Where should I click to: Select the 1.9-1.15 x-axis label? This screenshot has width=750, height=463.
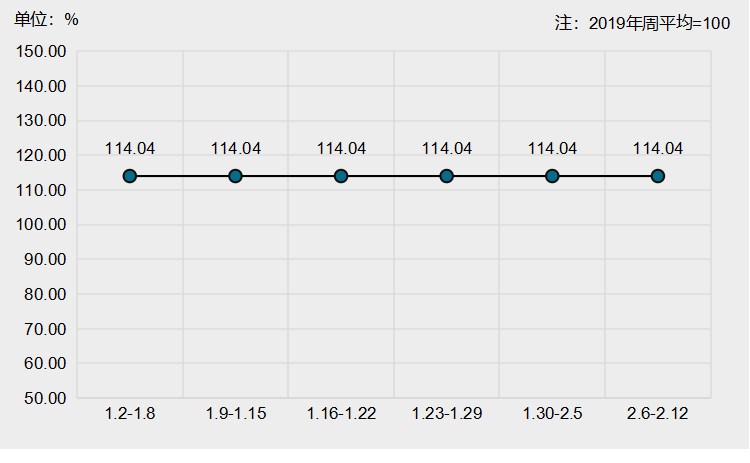(x=236, y=414)
